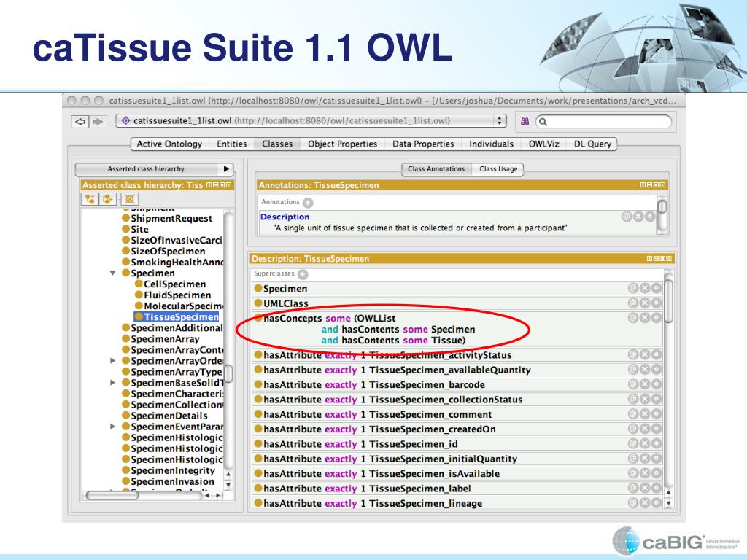
Task: Remove TissueSpecimen_createdOn restriction
Action: point(645,429)
